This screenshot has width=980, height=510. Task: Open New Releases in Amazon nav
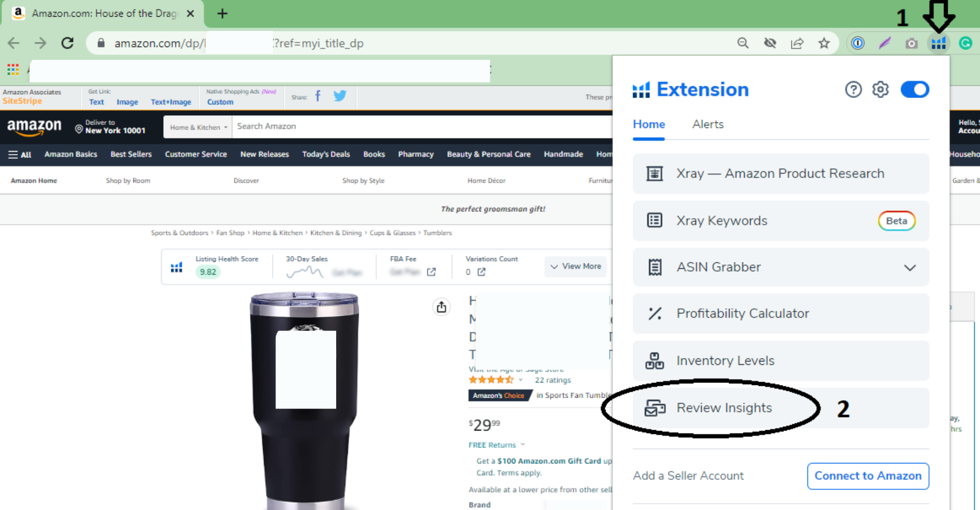pos(265,154)
